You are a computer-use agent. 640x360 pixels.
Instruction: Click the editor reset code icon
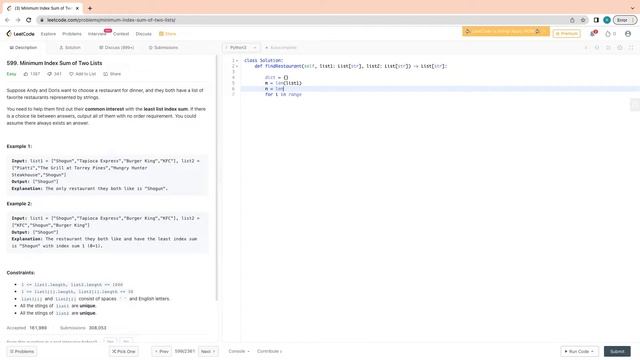click(x=597, y=48)
